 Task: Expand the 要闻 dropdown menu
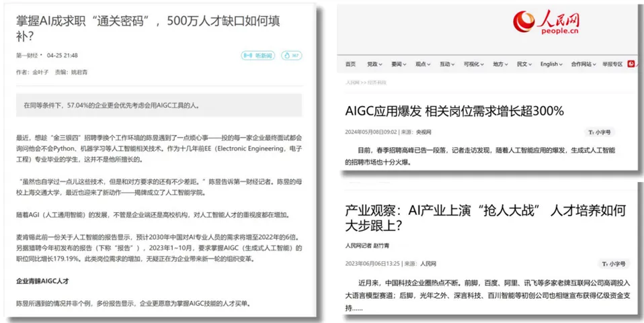399,64
